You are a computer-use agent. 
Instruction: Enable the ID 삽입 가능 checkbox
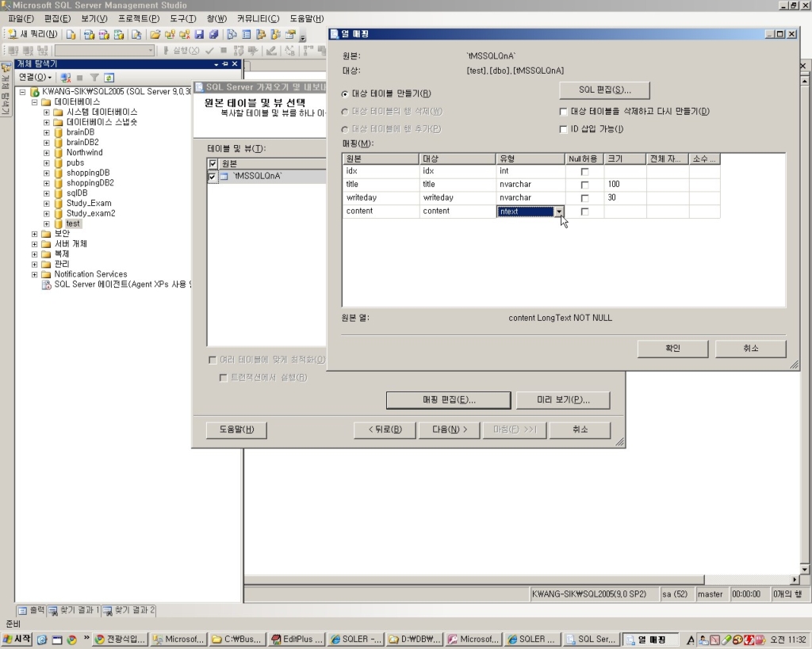pyautogui.click(x=564, y=129)
